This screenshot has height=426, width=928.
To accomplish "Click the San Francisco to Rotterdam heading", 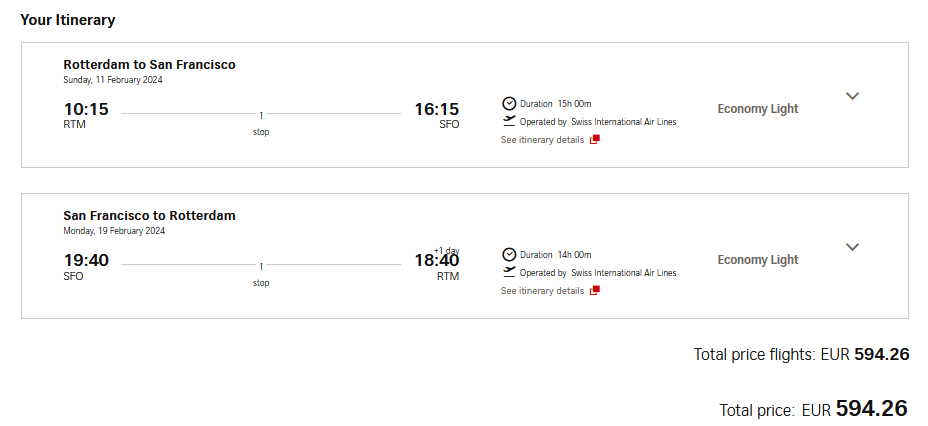I will tap(149, 215).
